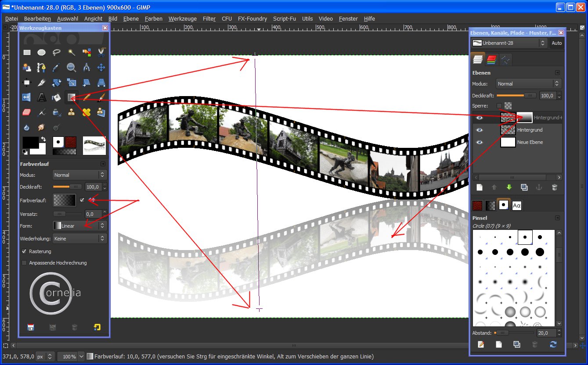Screen dimensions: 588x365
Task: Select the Move tool
Action: pos(101,68)
